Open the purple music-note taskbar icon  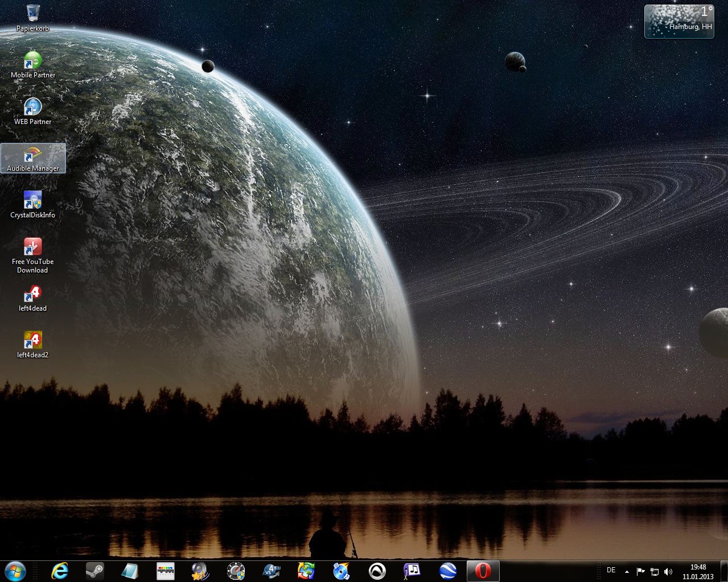pyautogui.click(x=412, y=571)
